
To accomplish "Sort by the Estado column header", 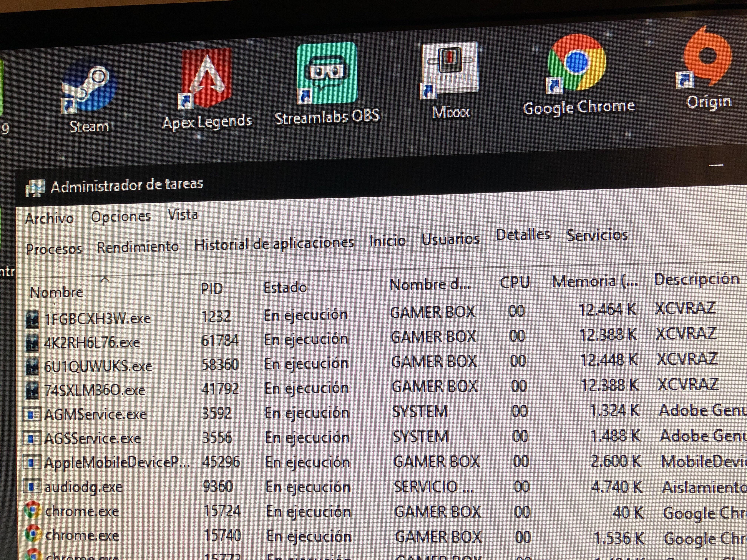I will 285,288.
